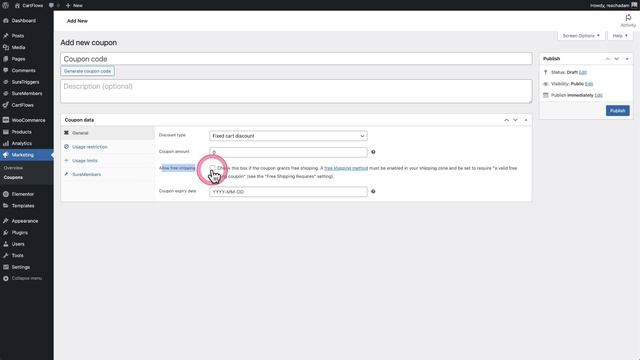Open Posts menu item
The height and width of the screenshot is (360, 640).
18,36
